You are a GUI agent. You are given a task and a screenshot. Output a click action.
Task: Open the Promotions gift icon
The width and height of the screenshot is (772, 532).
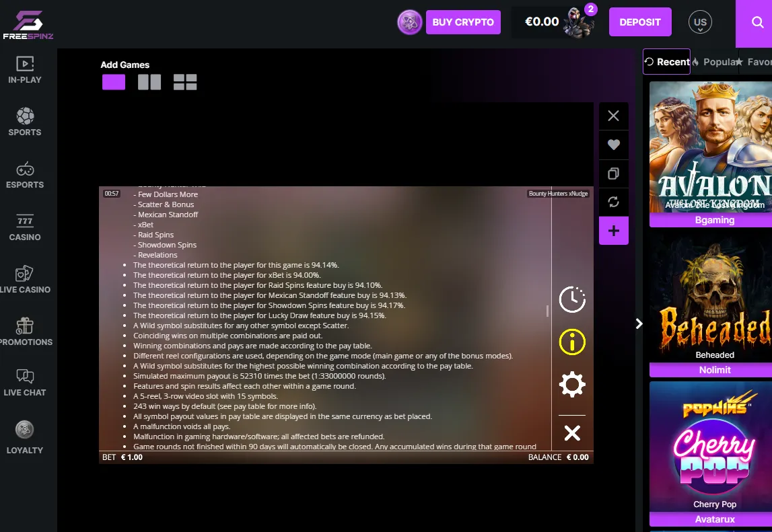tap(25, 326)
